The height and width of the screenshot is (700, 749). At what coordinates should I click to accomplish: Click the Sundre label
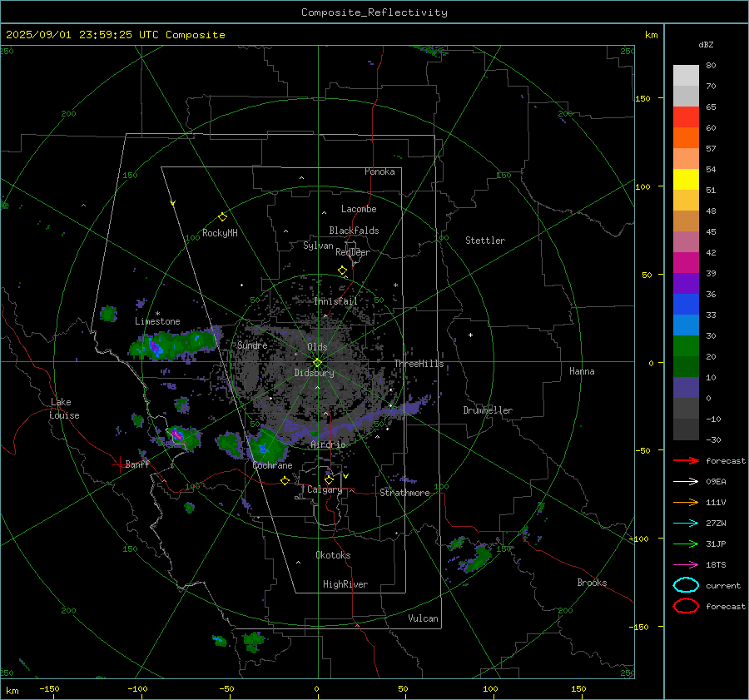[x=252, y=345]
